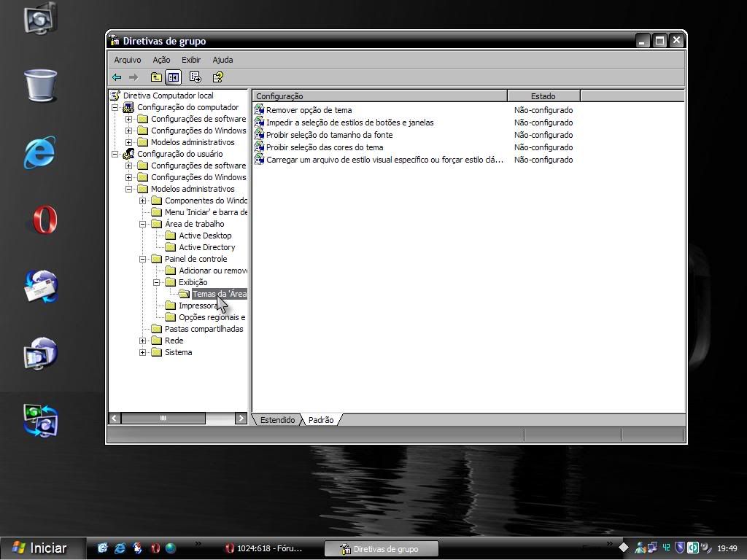Select the highlighted "Temas da 'Área" folder
The width and height of the screenshot is (747, 560).
[219, 295]
